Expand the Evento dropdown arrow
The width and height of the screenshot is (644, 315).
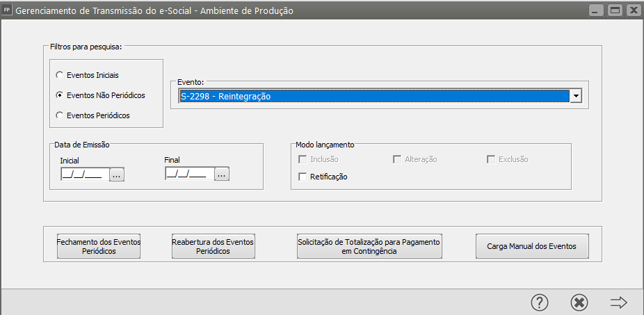click(x=575, y=96)
